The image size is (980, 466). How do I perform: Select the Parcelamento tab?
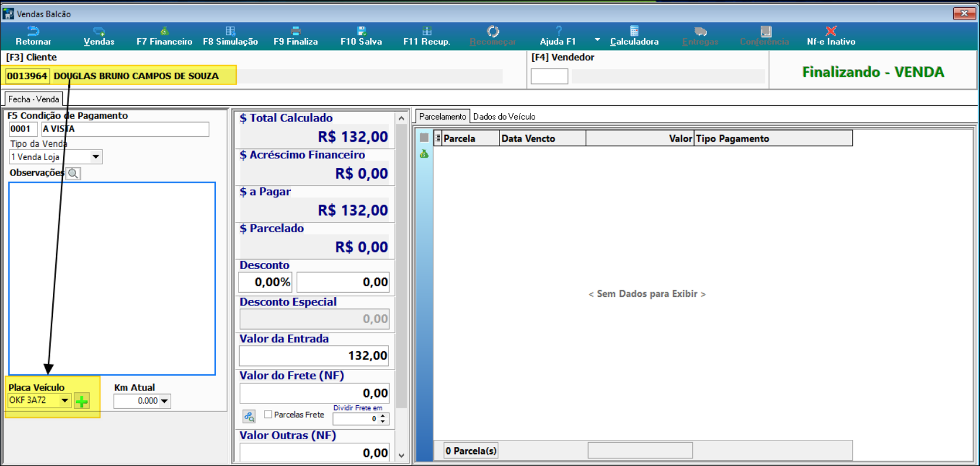pos(442,117)
